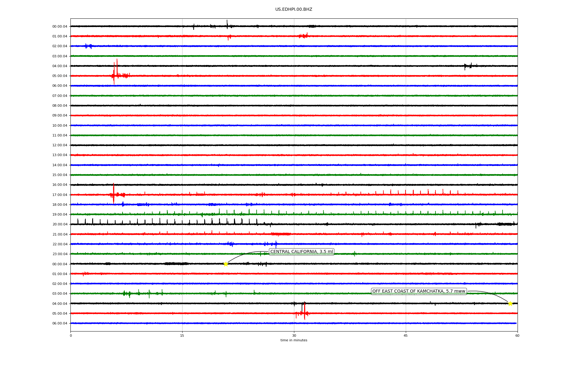
Task: Click the OFF EAST COAST OF KAMCHATKA label
Action: click(419, 291)
